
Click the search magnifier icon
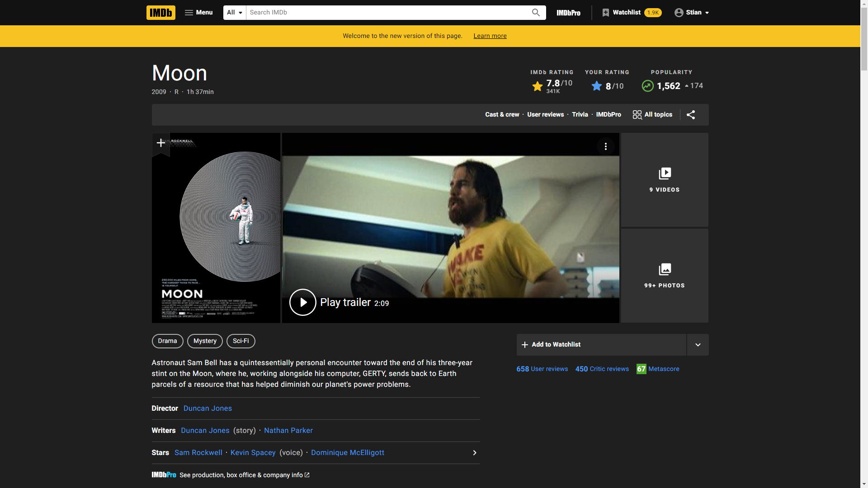click(x=536, y=13)
